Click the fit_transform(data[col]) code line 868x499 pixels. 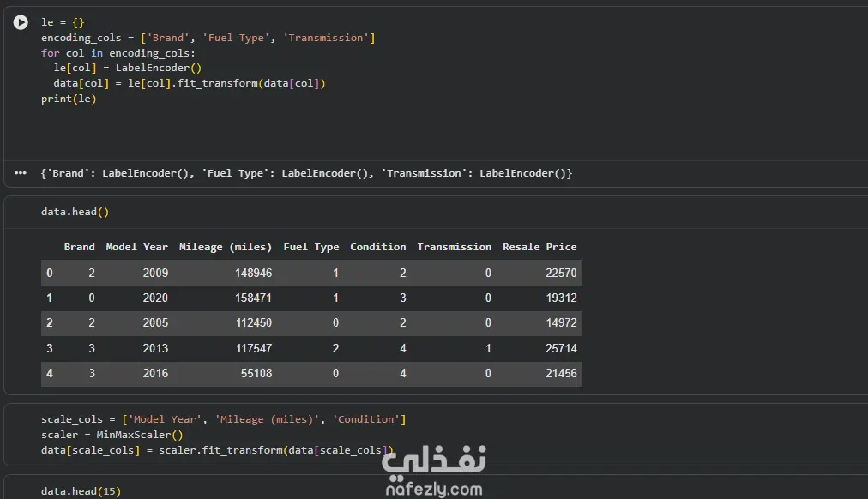coord(190,83)
